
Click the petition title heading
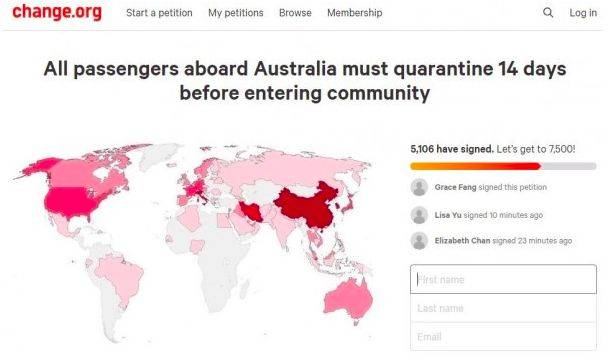[305, 81]
